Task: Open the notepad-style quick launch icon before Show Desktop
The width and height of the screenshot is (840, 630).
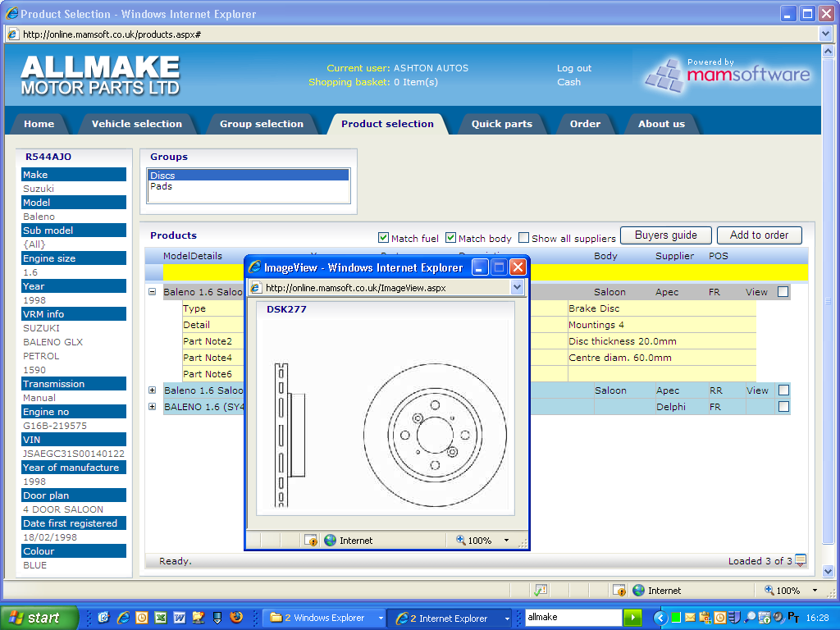Action: (x=199, y=618)
